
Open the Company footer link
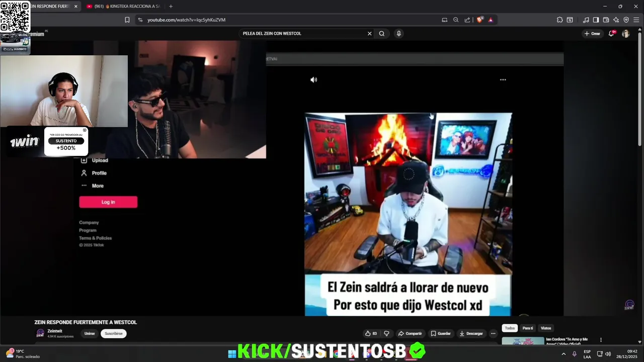tap(89, 222)
